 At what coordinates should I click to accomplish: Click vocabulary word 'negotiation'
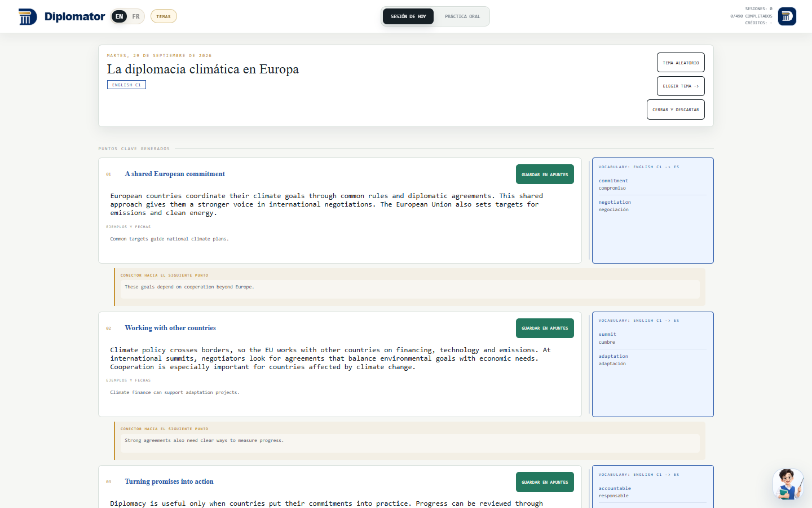[x=615, y=202]
